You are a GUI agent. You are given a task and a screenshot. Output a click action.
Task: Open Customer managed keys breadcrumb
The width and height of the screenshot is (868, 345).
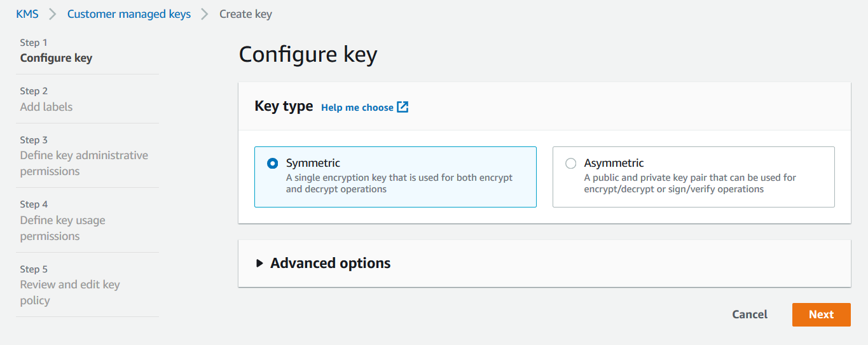[129, 14]
